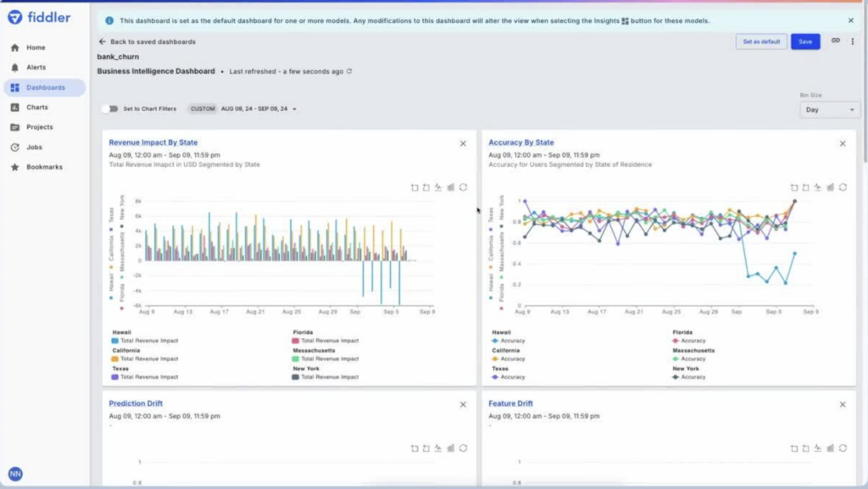Image resolution: width=868 pixels, height=489 pixels.
Task: Toggle California Total Revenue Impact legend
Action: pyautogui.click(x=145, y=359)
